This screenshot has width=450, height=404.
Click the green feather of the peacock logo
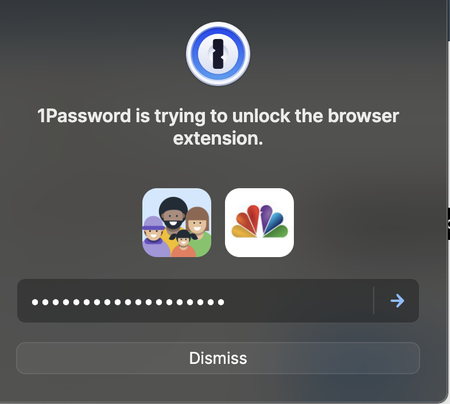(280, 232)
